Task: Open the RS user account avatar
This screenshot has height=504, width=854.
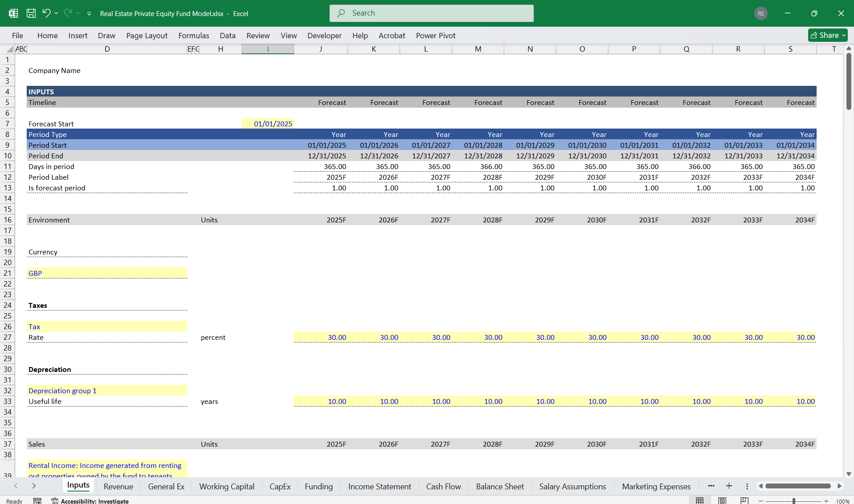Action: 761,13
